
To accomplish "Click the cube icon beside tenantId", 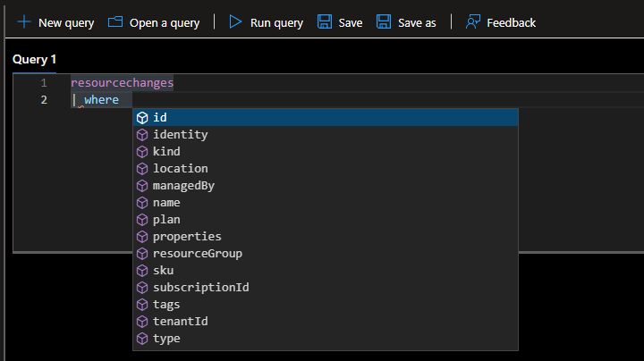I will pos(142,322).
